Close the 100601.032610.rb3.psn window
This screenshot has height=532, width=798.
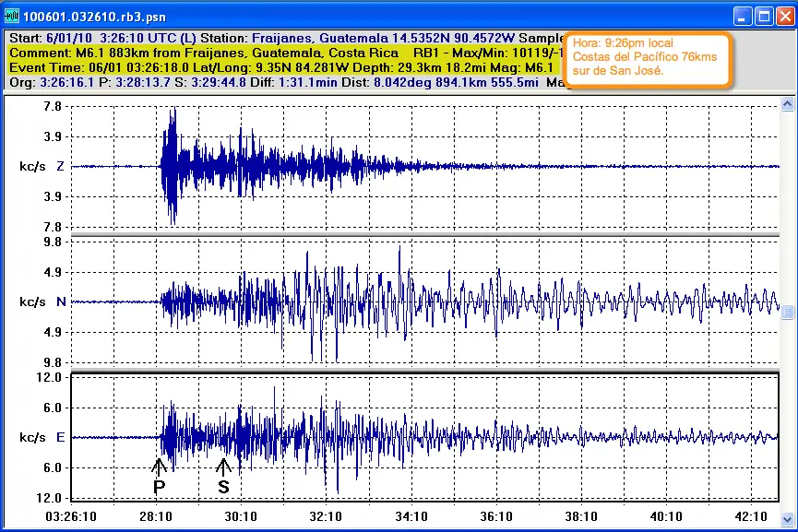tap(785, 17)
